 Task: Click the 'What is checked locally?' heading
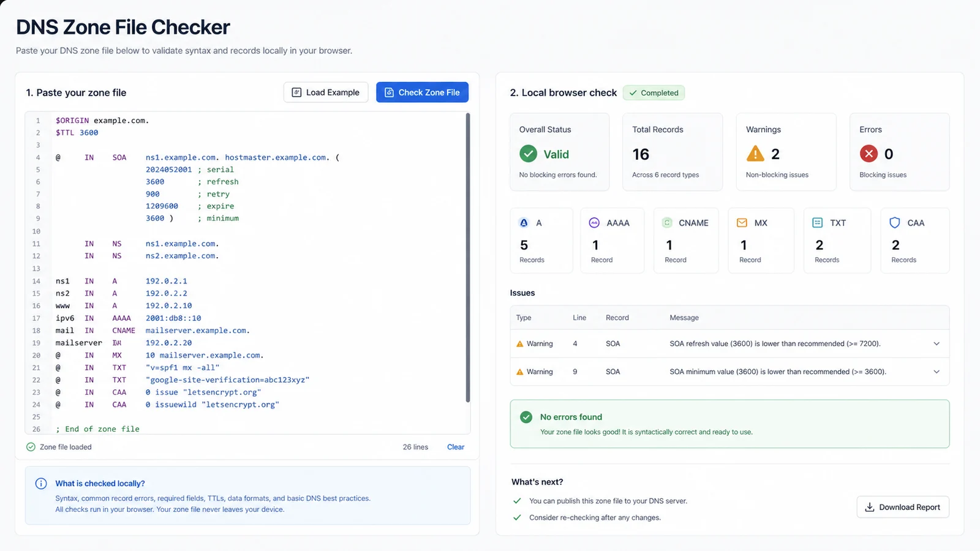[x=100, y=484]
